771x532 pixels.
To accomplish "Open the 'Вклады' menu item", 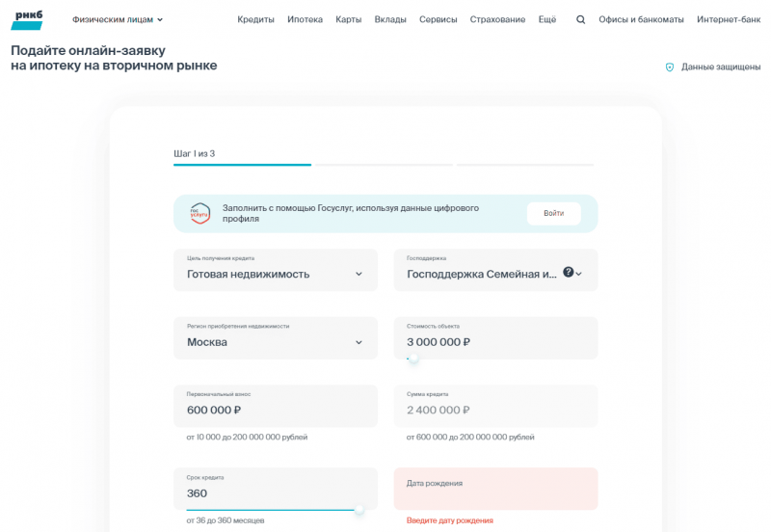I will pos(390,19).
